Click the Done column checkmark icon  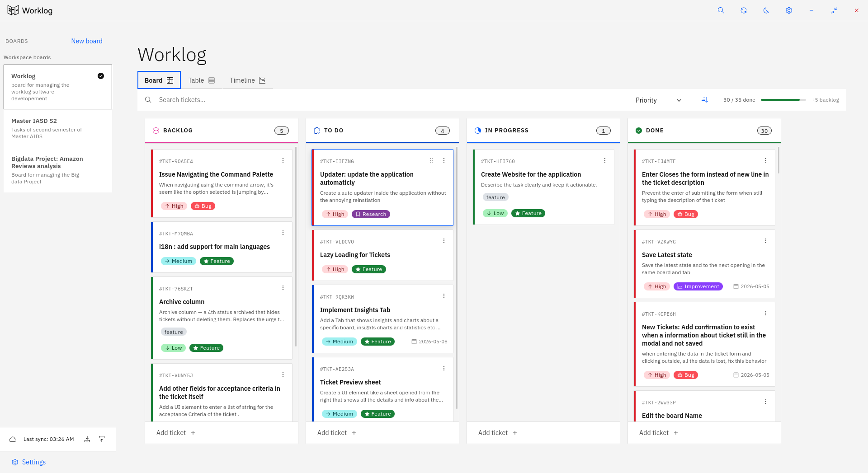[639, 131]
